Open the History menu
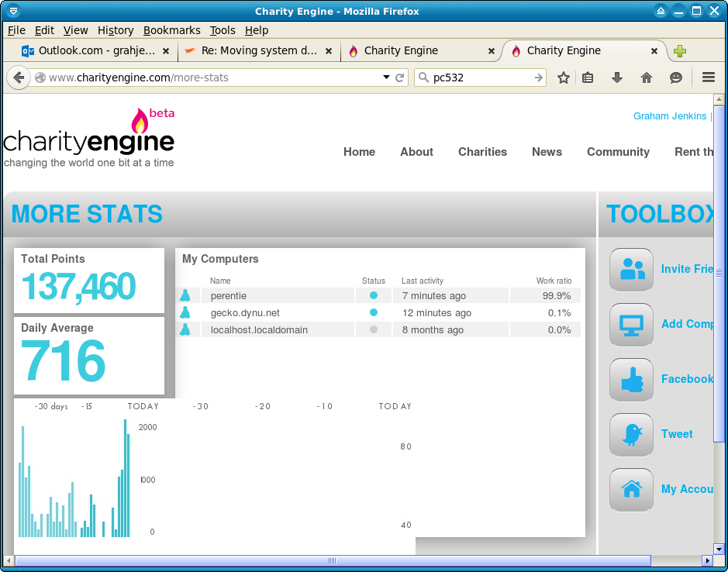 (x=116, y=30)
